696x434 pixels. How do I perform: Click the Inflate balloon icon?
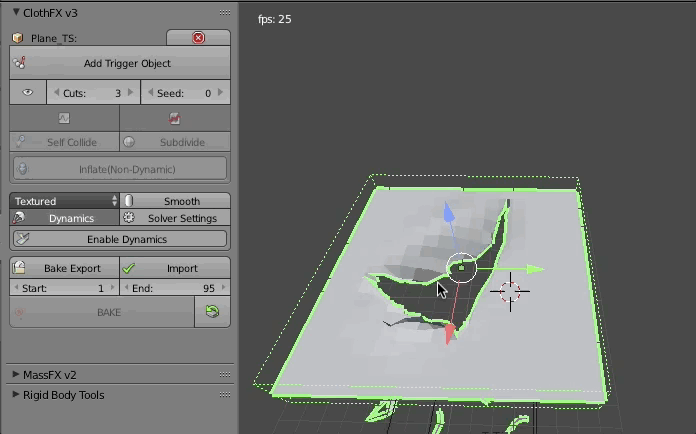[x=23, y=169]
